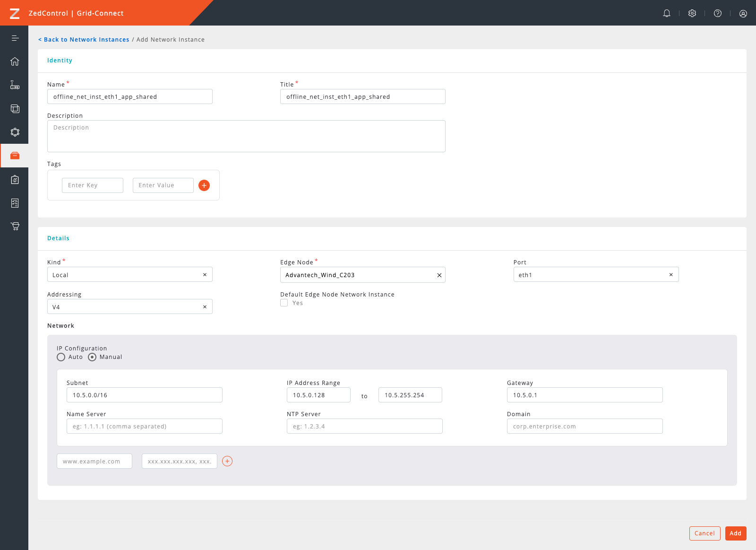Screen dimensions: 756x550
Task: Click the www.example.com hostname field
Action: [94, 461]
